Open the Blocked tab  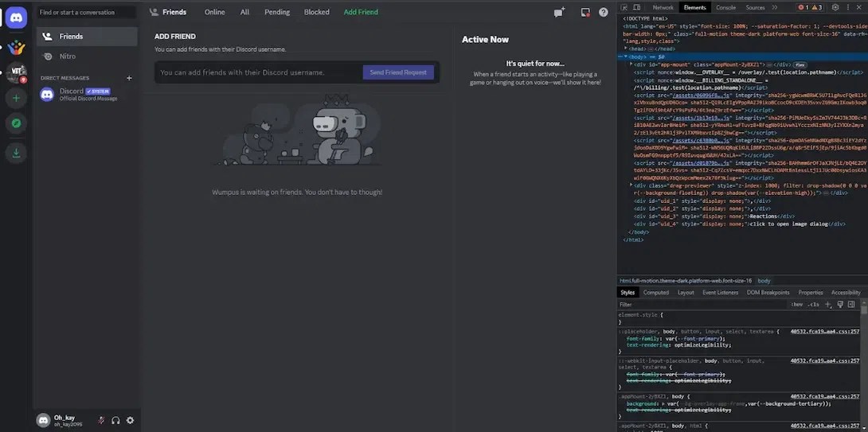pos(317,12)
